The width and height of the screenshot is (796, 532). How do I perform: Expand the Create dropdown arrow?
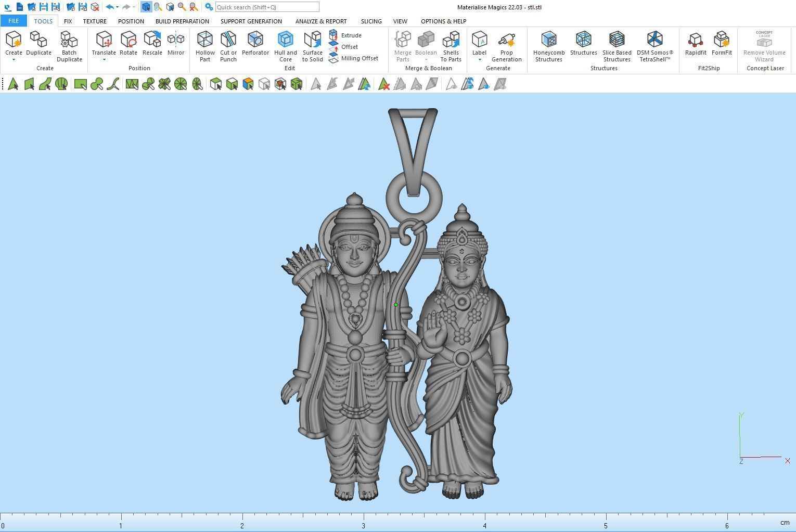[x=14, y=60]
